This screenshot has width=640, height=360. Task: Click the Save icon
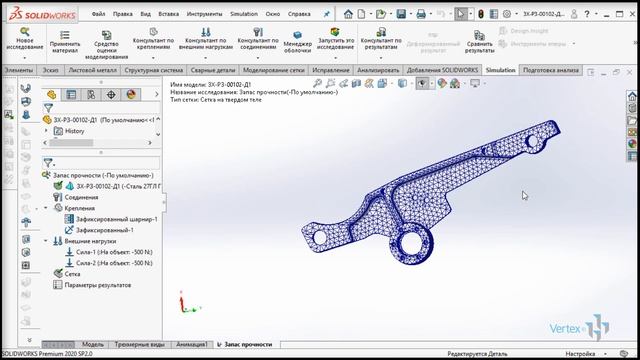coord(401,14)
